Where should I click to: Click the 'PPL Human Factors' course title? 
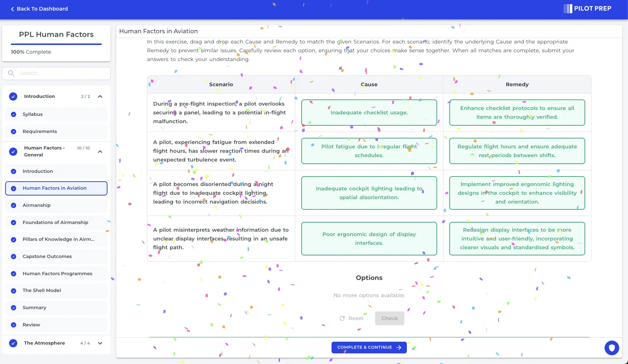(x=56, y=34)
